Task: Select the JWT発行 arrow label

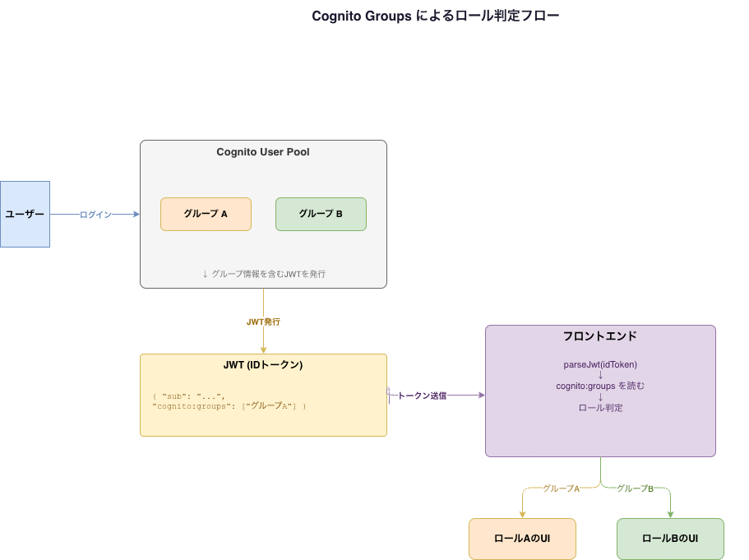Action: click(x=263, y=322)
